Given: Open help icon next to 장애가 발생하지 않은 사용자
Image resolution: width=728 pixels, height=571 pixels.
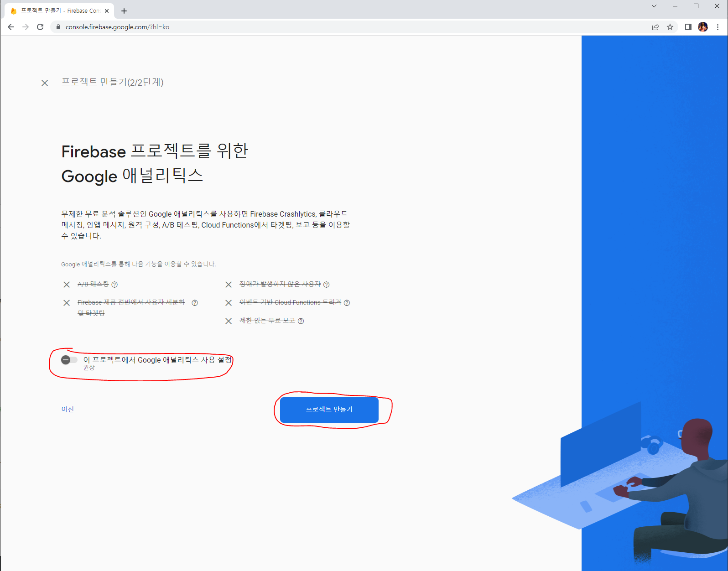Looking at the screenshot, I should [x=326, y=285].
